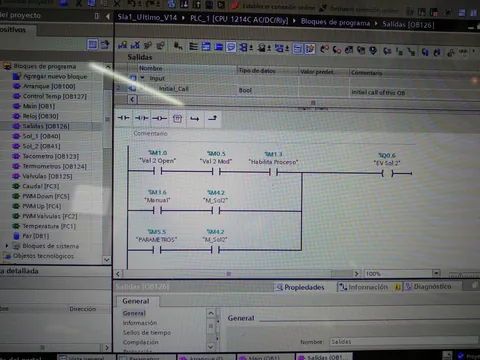The image size is (480, 360).
Task: Select the %Q0.6 "EV Sol 2" output coil
Action: tap(387, 173)
